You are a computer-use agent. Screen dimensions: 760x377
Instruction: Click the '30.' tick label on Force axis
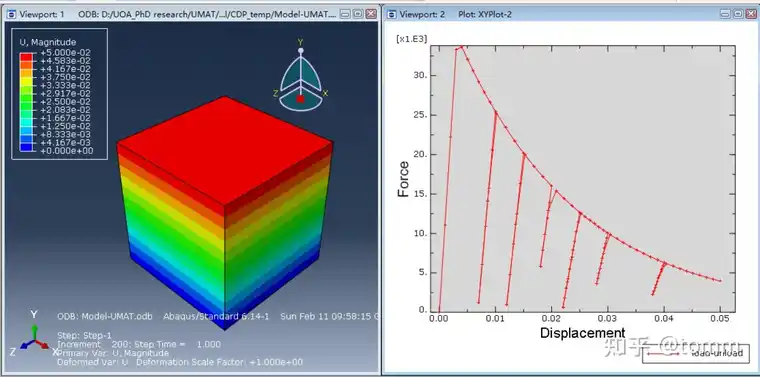419,76
